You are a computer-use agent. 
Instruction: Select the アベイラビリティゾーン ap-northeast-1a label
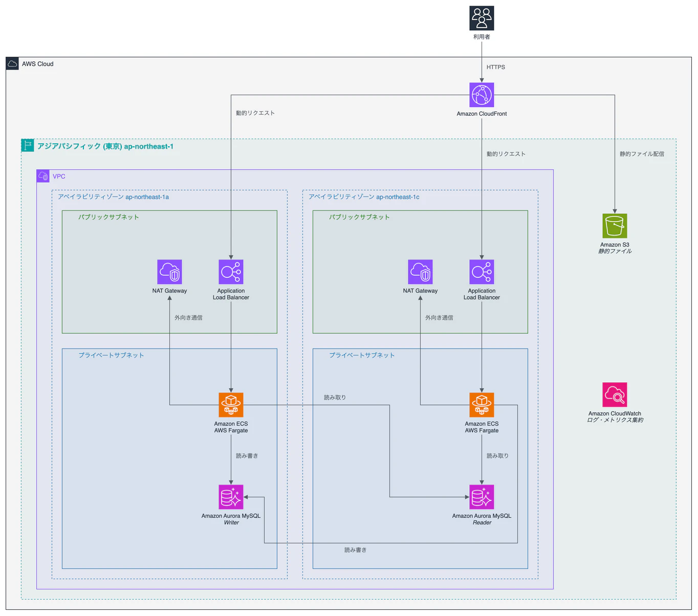(x=113, y=197)
